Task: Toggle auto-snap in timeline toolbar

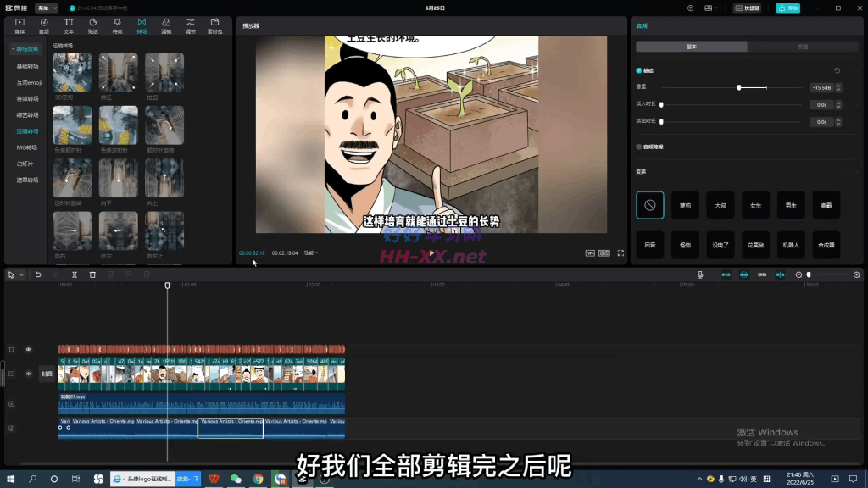Action: (744, 274)
